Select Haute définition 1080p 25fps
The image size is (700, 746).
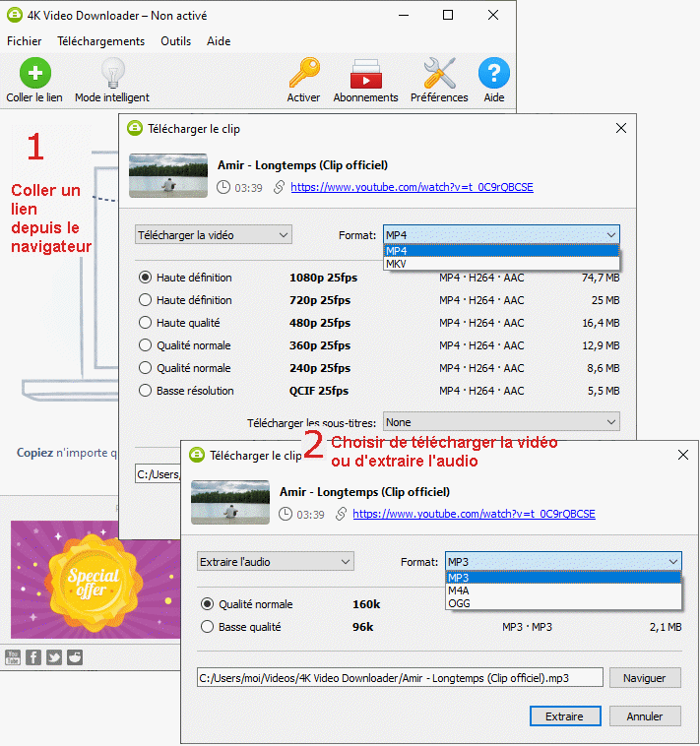click(145, 278)
